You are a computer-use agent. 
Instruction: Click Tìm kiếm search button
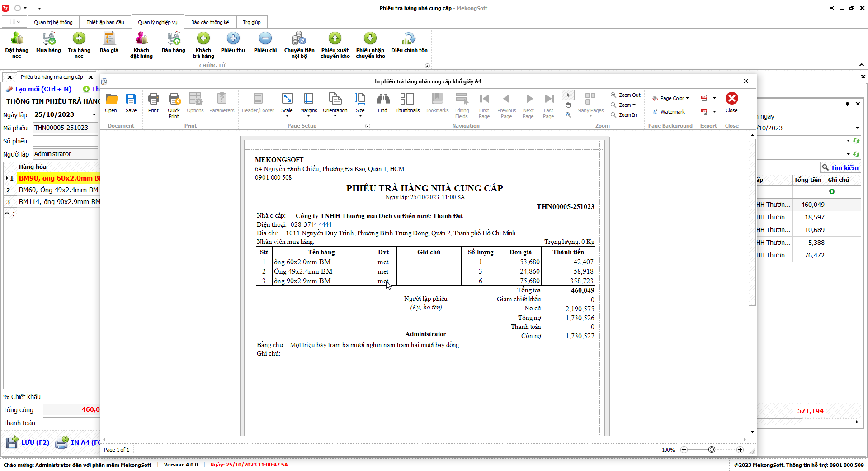coord(840,167)
